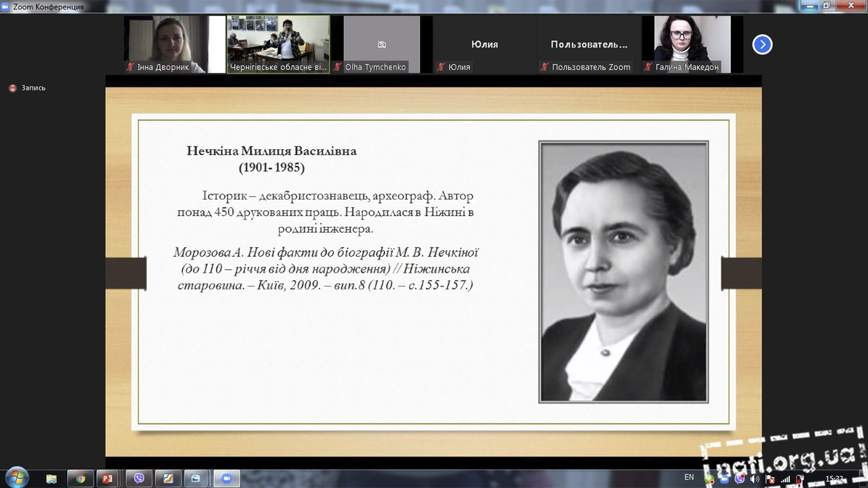Open the pencil-icon app in the taskbar
Image resolution: width=868 pixels, height=488 pixels.
(168, 478)
